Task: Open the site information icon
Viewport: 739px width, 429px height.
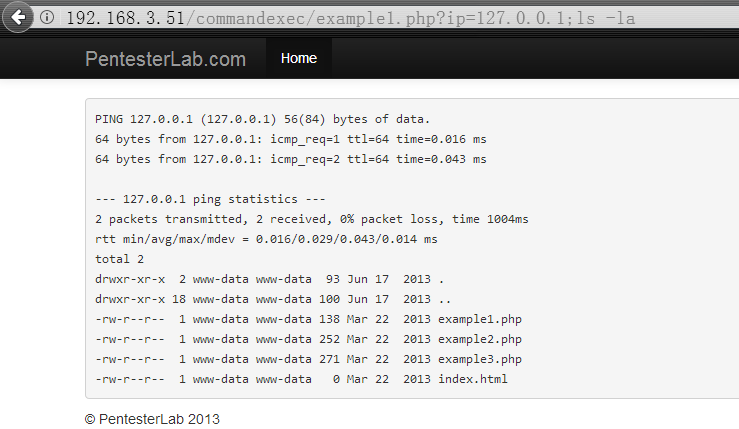Action: [47, 17]
